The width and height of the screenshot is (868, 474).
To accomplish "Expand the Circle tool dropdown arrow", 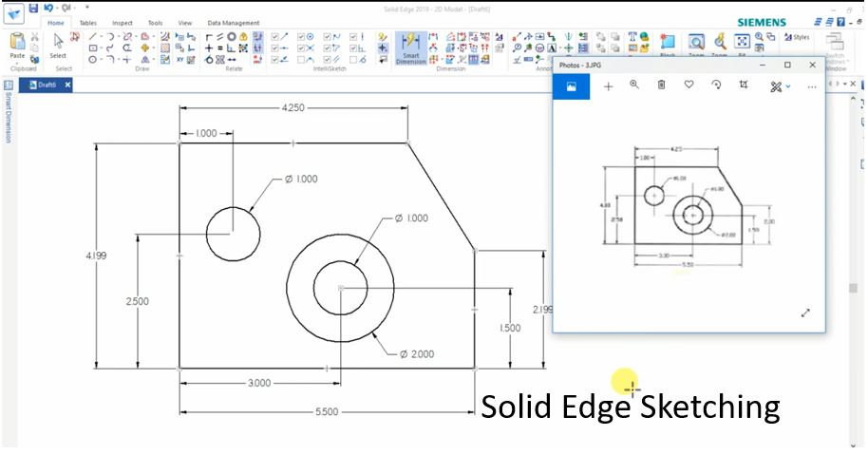I will pos(101,59).
